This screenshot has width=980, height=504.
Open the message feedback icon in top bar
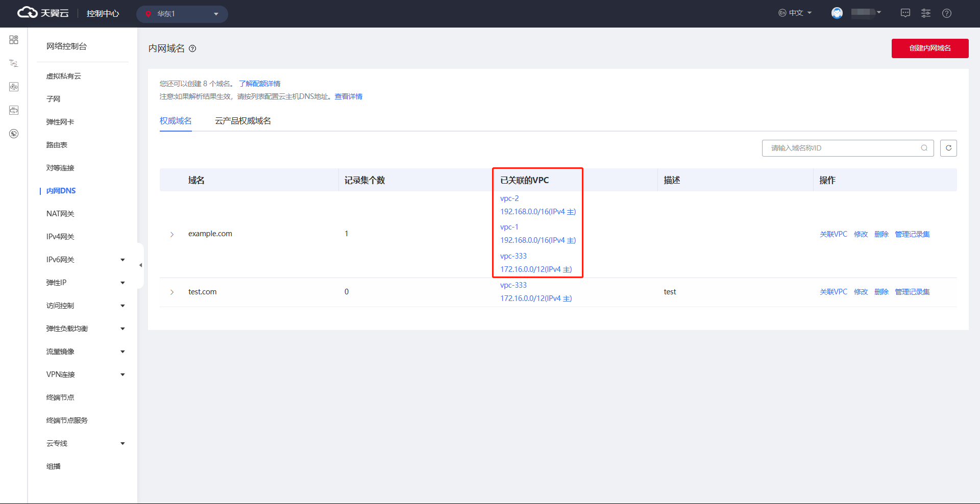(x=905, y=13)
